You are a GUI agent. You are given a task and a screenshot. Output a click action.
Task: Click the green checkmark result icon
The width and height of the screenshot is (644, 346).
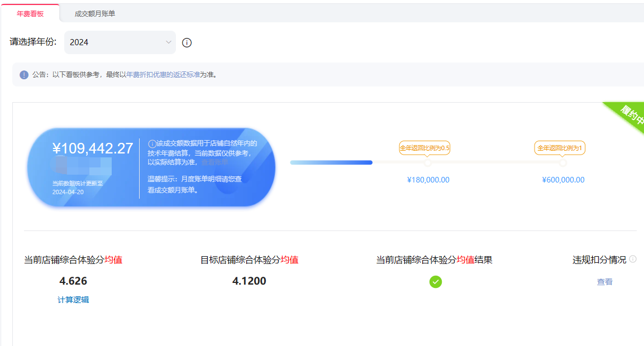tap(436, 282)
